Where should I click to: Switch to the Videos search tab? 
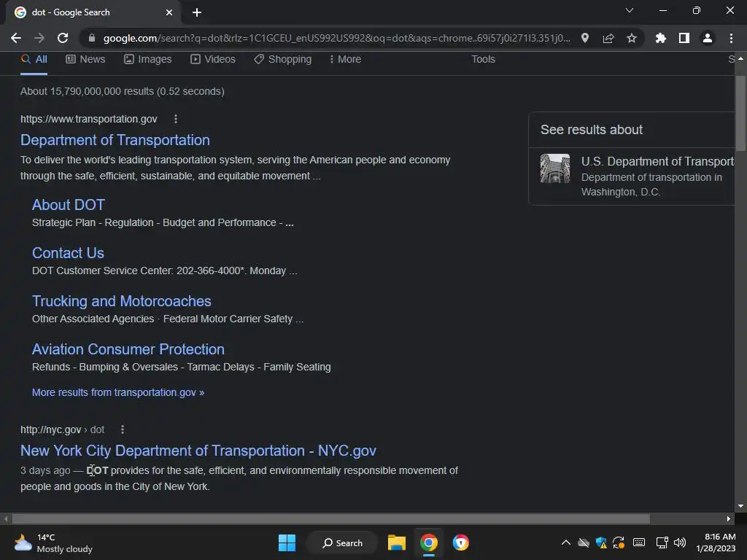213,60
